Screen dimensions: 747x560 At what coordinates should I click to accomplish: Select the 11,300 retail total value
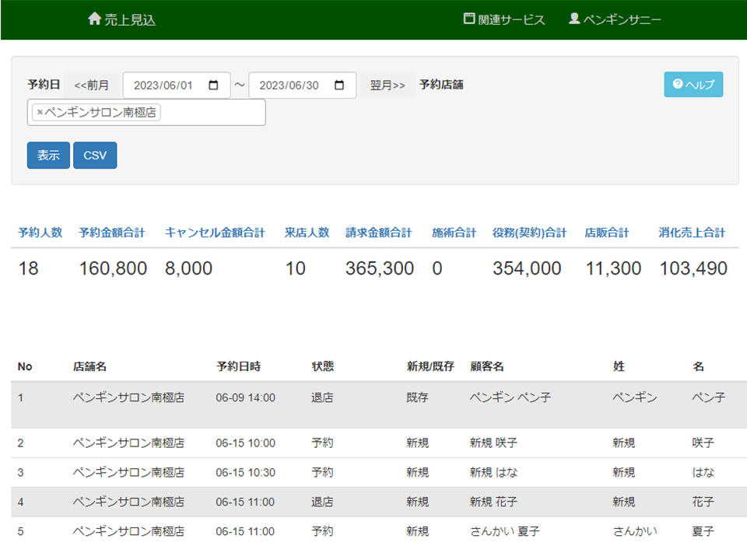point(613,268)
